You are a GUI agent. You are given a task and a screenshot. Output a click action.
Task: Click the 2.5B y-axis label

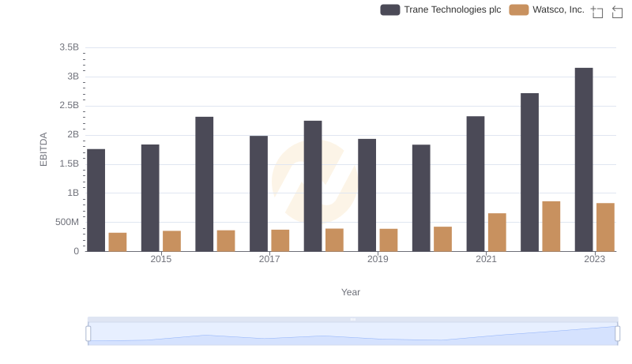click(x=69, y=106)
